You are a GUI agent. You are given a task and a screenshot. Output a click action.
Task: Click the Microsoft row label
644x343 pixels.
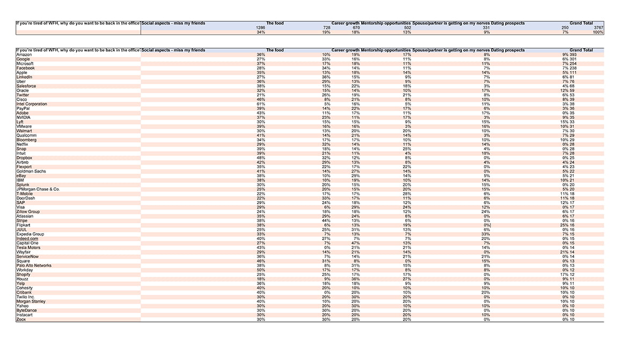tap(25, 64)
